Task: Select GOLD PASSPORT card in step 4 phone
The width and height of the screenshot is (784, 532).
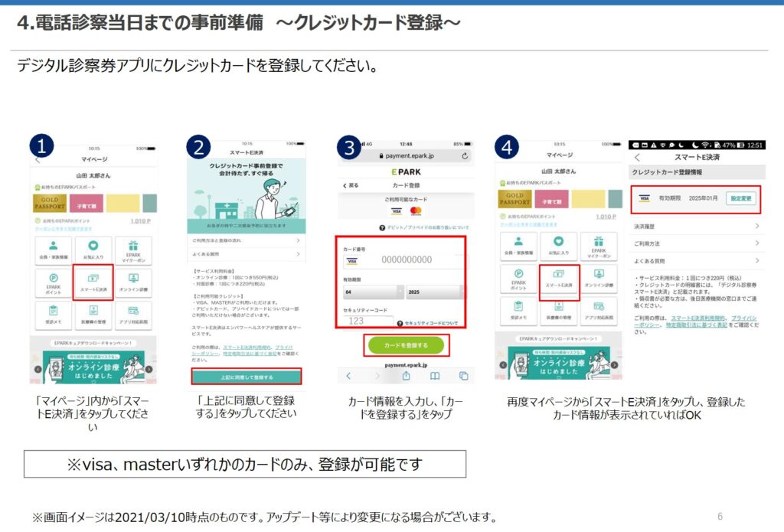Action: point(515,198)
